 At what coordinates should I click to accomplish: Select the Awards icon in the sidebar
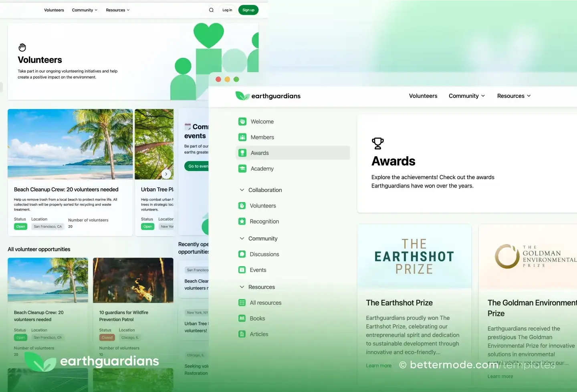coord(242,153)
